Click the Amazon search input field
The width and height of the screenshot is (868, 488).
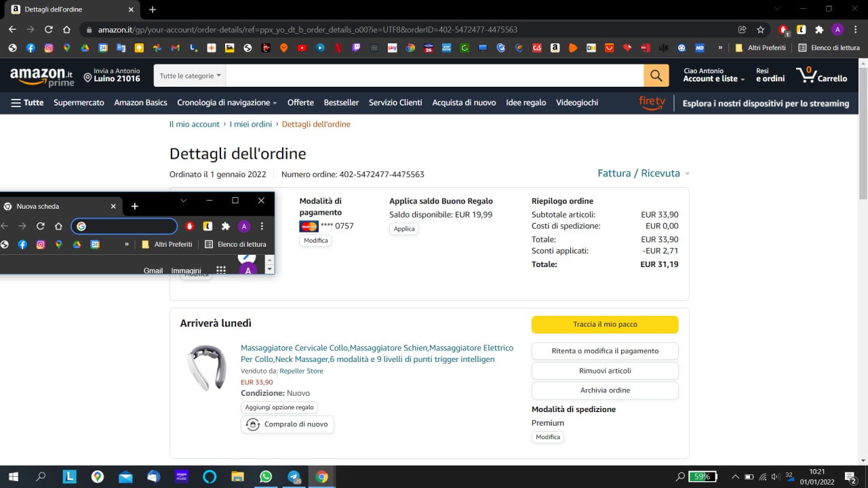pyautogui.click(x=434, y=76)
